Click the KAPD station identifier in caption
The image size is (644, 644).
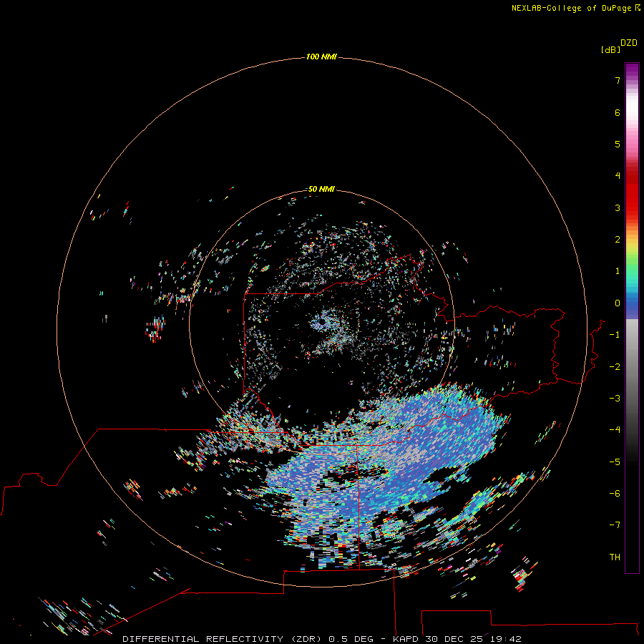406,639
